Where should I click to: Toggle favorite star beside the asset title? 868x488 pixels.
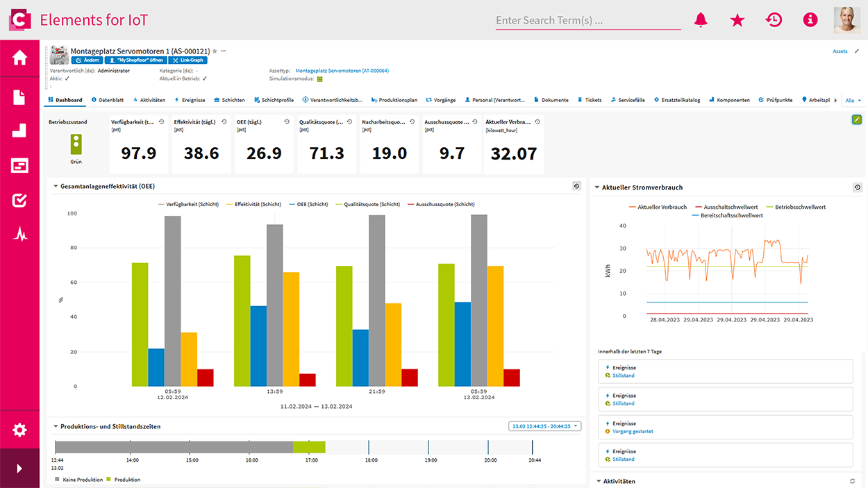click(215, 51)
